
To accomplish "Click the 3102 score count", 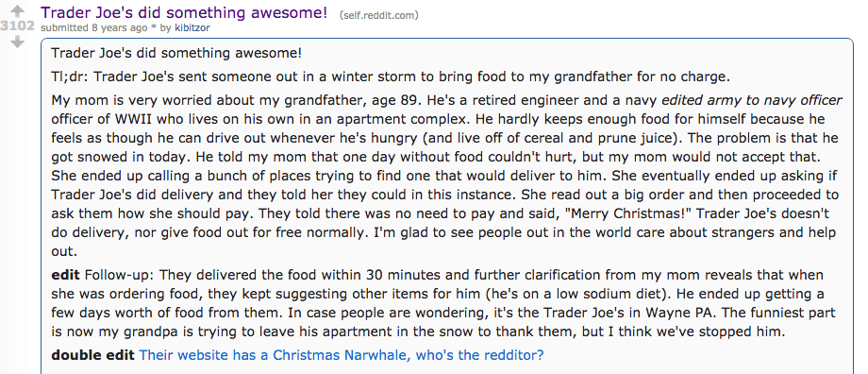I will [18, 25].
